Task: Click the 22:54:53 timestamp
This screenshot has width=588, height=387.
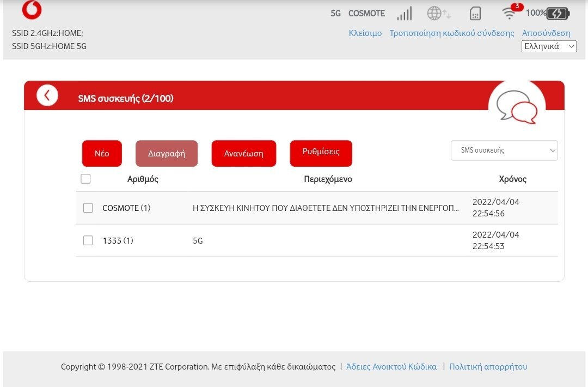Action: click(488, 246)
